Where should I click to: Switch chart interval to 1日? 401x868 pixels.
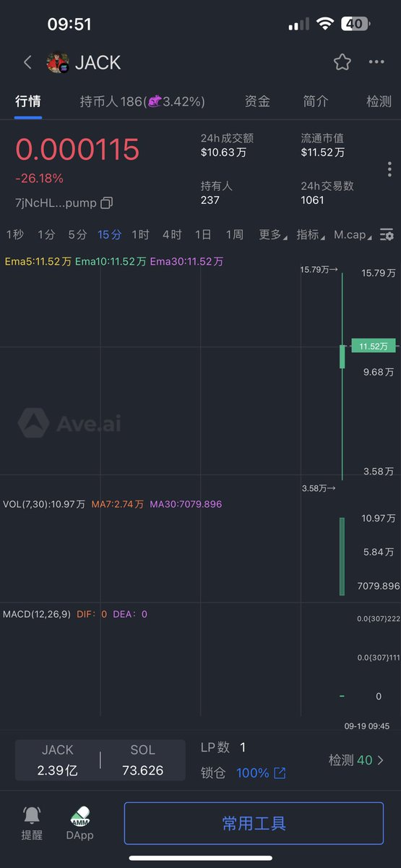(x=203, y=234)
